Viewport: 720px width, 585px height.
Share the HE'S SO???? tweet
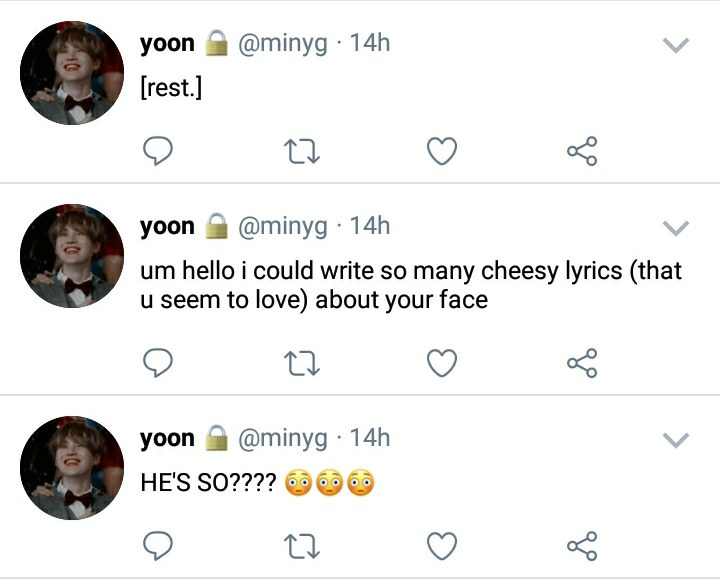pos(582,546)
